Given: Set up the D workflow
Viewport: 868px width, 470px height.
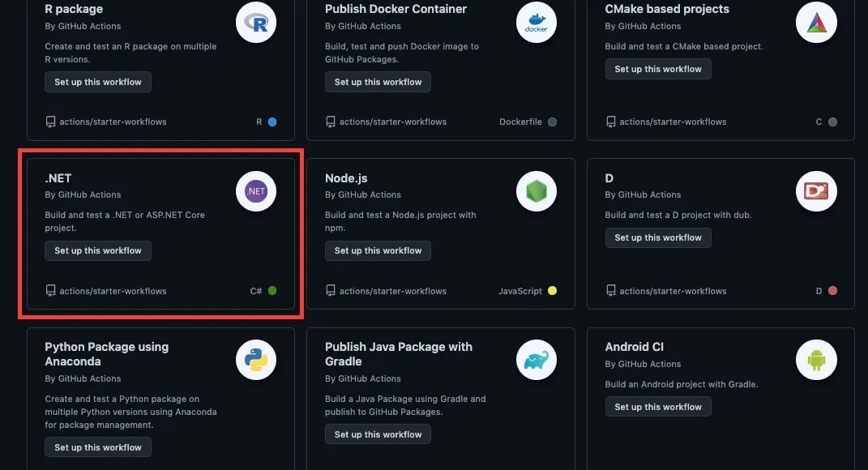Looking at the screenshot, I should point(658,238).
